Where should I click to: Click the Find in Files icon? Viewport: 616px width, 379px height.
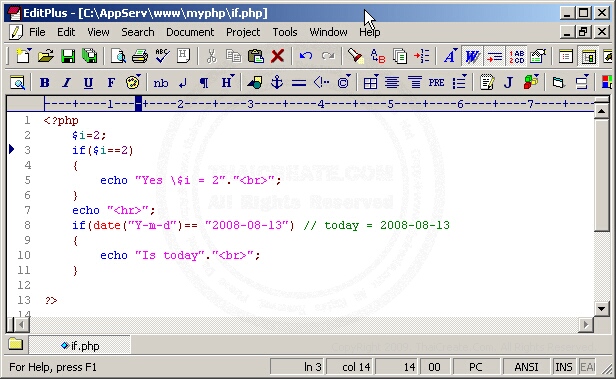400,56
